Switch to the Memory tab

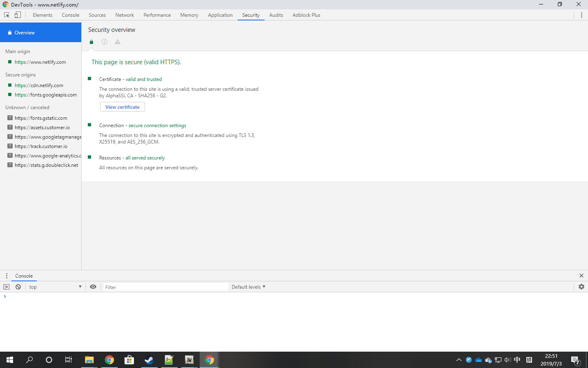click(x=189, y=15)
